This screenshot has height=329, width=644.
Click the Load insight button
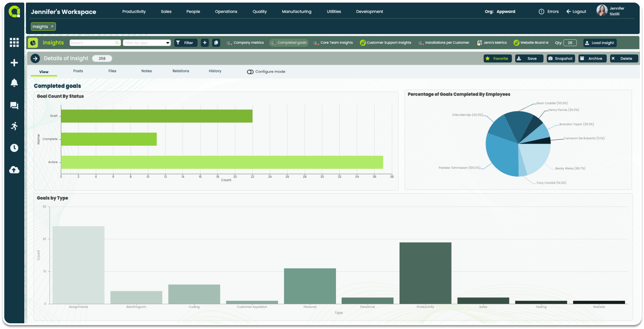point(600,43)
